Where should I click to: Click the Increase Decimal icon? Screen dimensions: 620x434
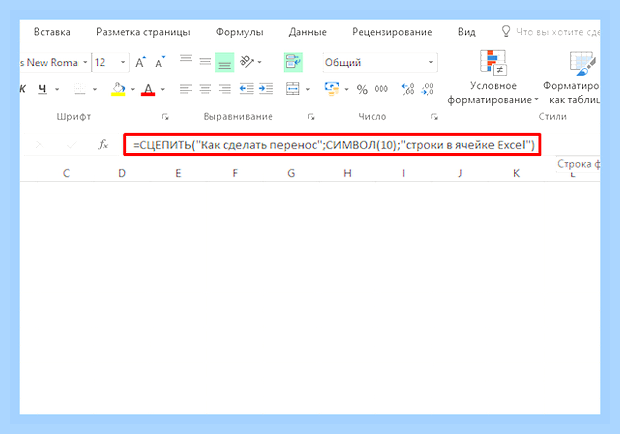tap(408, 89)
